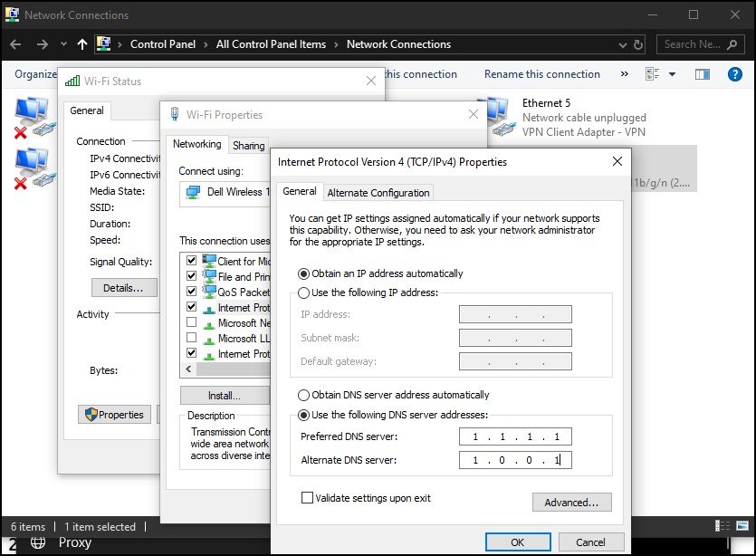Click the Dell Wireless adapter icon
Screen dimensions: 756x556
(x=193, y=192)
